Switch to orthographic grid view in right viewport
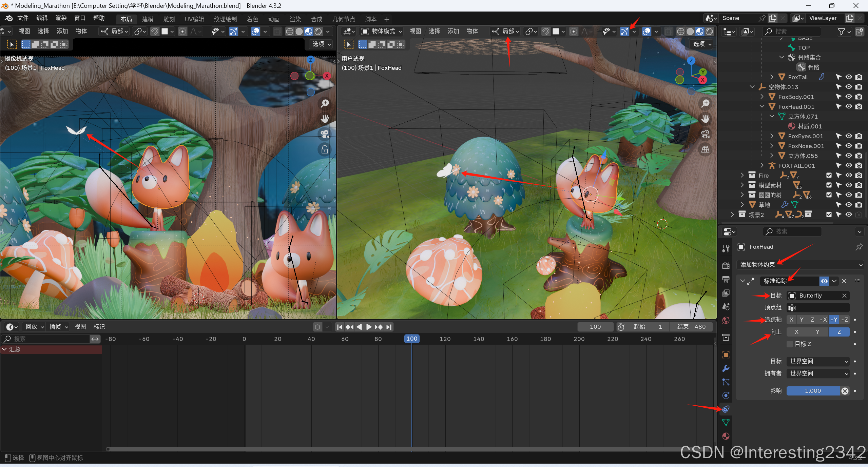Screen dimensions: 868x467 coord(706,149)
